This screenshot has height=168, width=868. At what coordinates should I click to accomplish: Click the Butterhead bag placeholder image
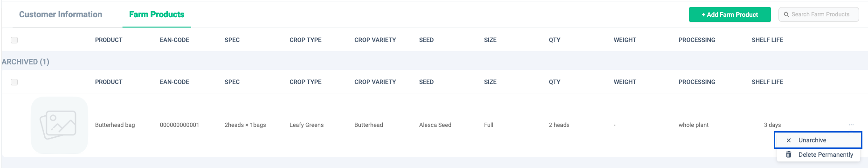tap(59, 125)
